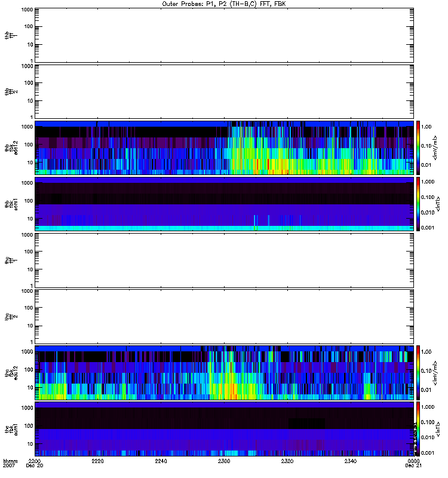Click the 100 y-axis tick of thc fbk edc12
The image size is (448, 478).
click(x=29, y=369)
